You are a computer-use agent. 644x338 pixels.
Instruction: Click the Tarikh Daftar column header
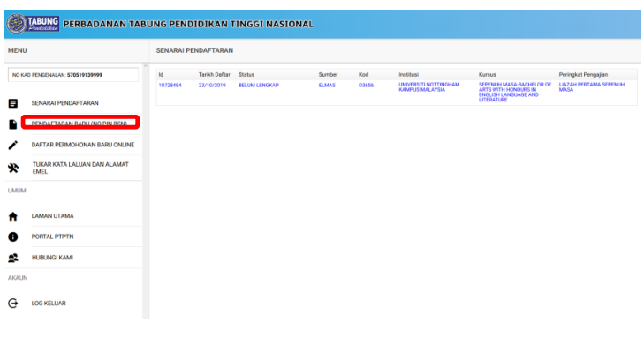(x=215, y=75)
